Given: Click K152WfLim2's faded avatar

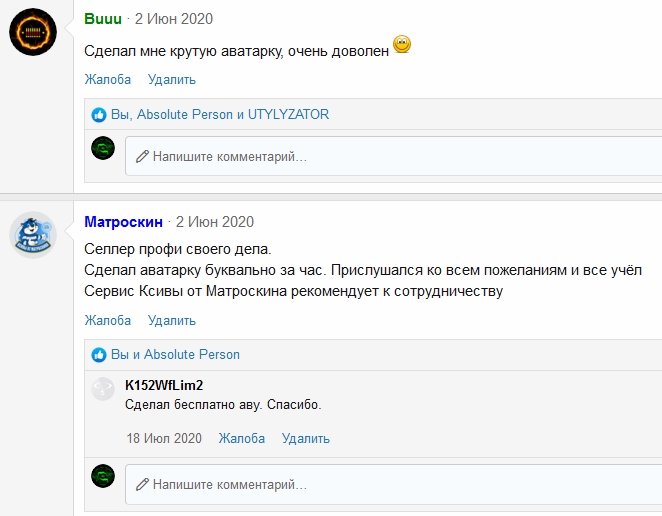Looking at the screenshot, I should click(x=103, y=388).
